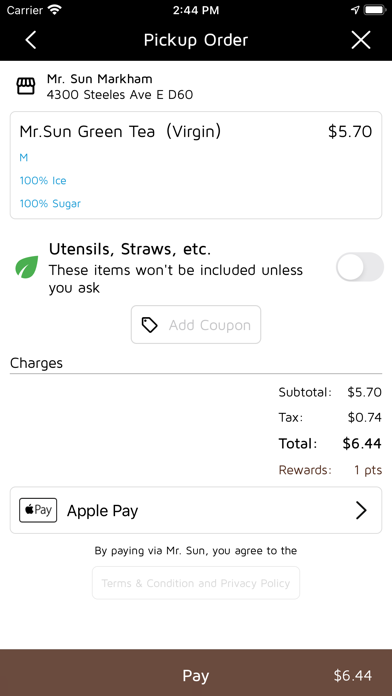Tap the 100% Sugar option
Viewport: 392px width, 696px height.
tap(50, 204)
